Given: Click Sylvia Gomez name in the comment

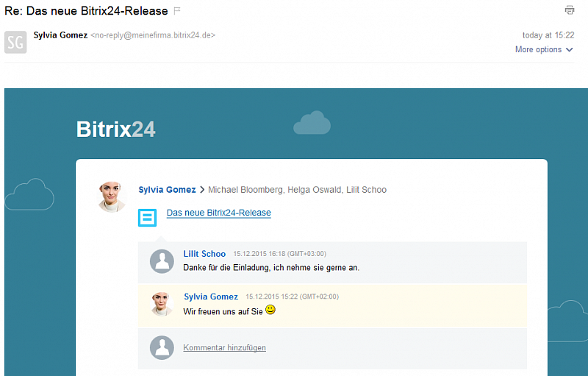Looking at the screenshot, I should click(x=211, y=297).
